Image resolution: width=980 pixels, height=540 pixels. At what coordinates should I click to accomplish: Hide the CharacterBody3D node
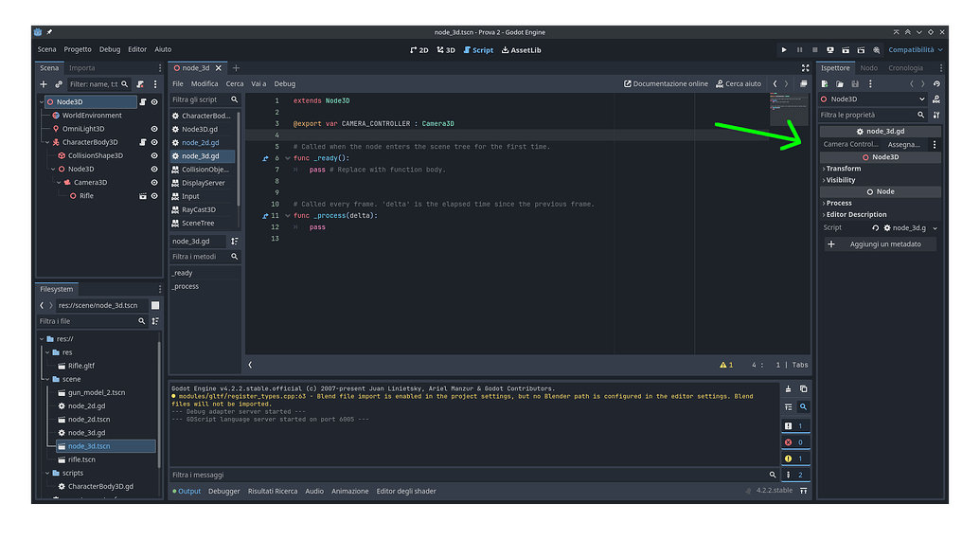(154, 142)
